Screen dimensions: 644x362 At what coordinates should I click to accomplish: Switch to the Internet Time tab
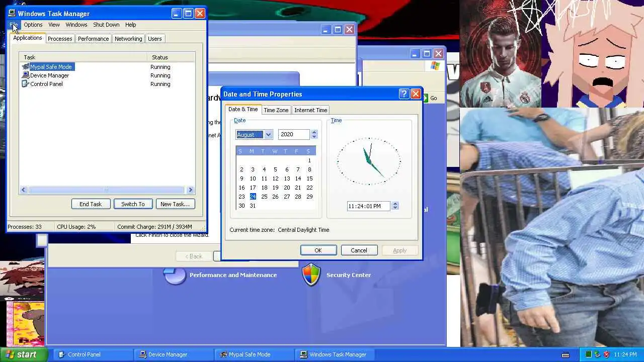[310, 110]
